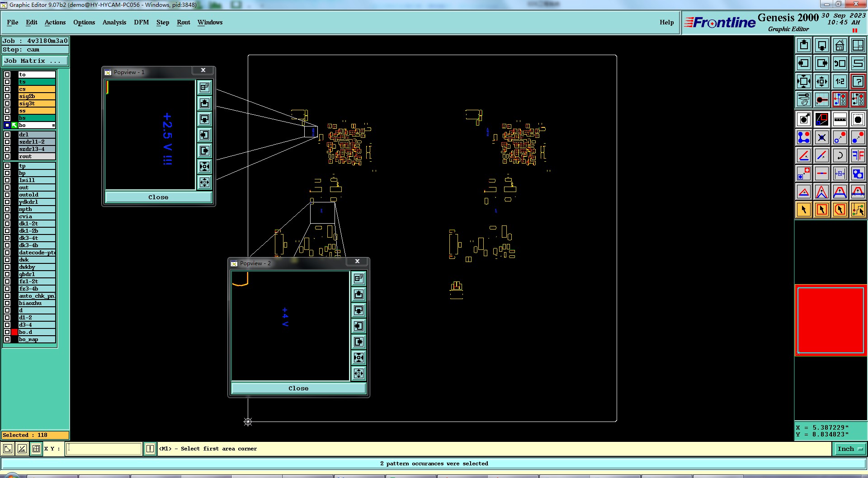
Task: Select the datecode-pth layer name
Action: pos(37,253)
